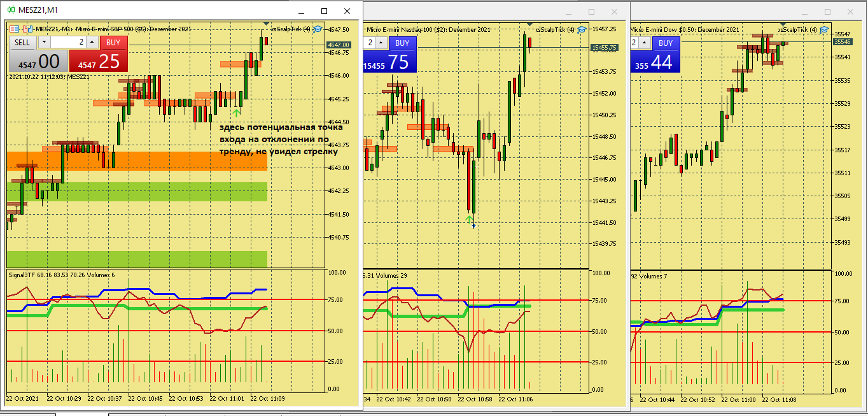Screen dimensions: 868x416
Task: Click the Russian text annotation on the S&P chart
Action: point(274,140)
